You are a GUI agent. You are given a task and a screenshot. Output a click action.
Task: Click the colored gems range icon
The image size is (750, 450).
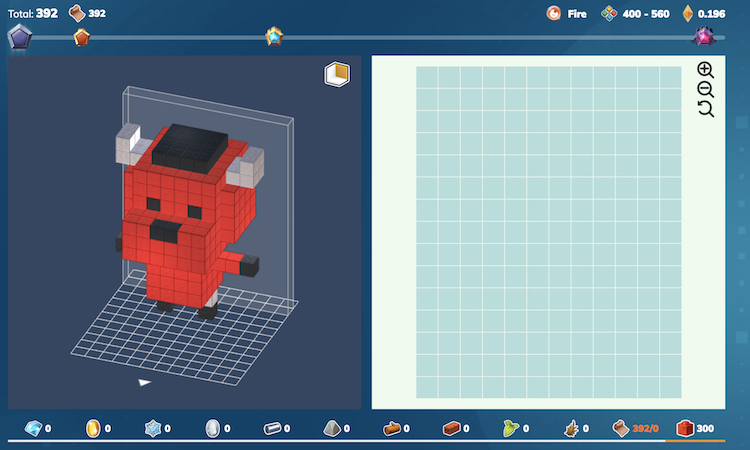pos(609,13)
